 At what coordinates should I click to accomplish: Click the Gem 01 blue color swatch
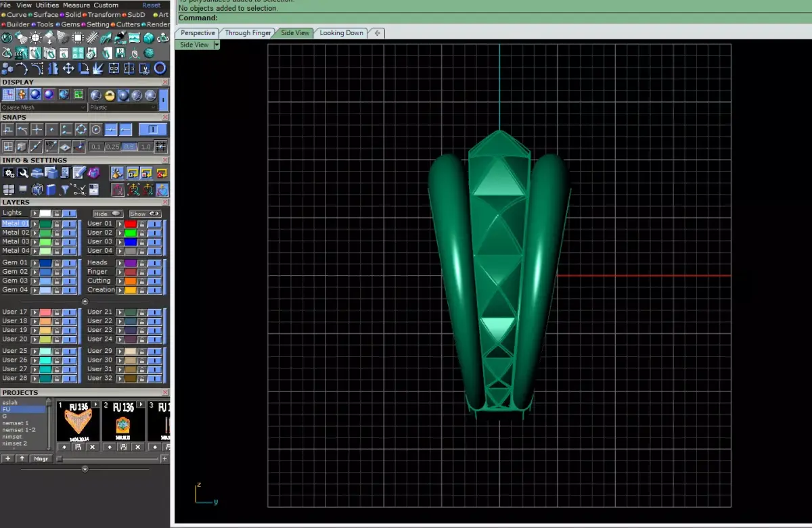(45, 262)
